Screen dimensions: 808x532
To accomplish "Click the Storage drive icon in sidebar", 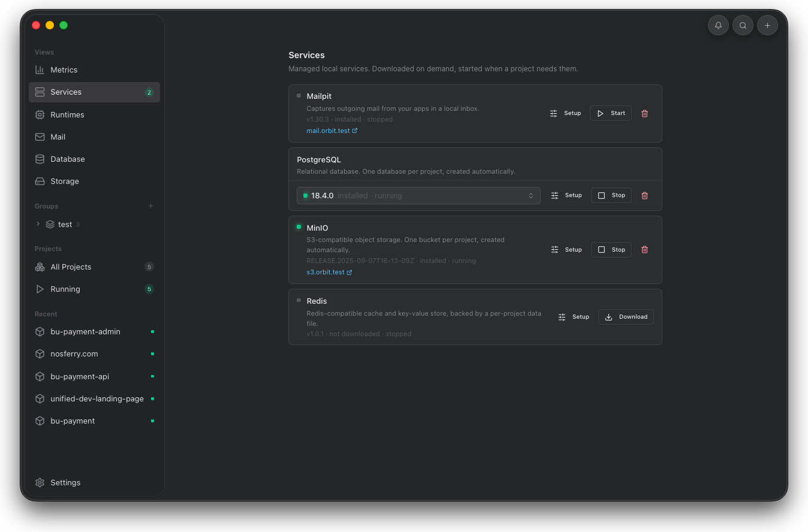I will [x=40, y=181].
